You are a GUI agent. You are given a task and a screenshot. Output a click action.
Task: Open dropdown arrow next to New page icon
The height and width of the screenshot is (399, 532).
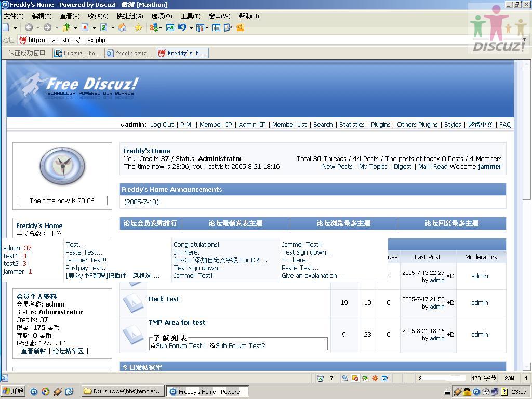[15, 28]
